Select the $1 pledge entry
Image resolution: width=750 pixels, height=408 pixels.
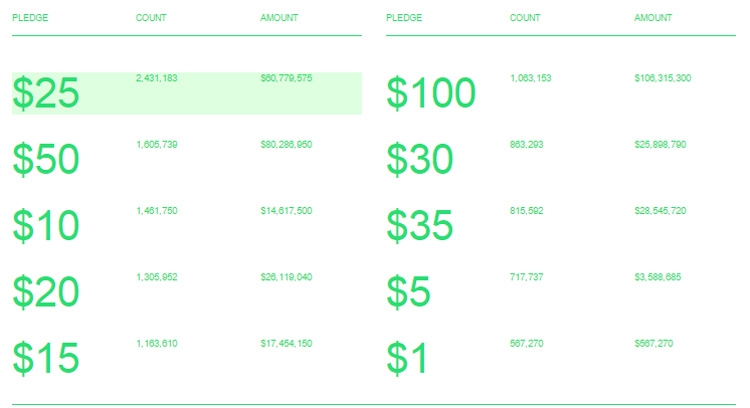pyautogui.click(x=407, y=358)
